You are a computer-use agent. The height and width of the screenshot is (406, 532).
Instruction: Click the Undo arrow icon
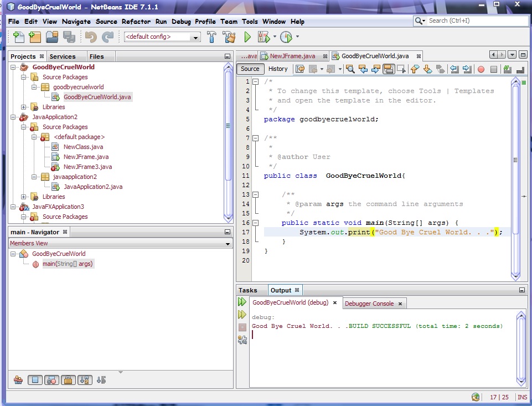coord(91,37)
